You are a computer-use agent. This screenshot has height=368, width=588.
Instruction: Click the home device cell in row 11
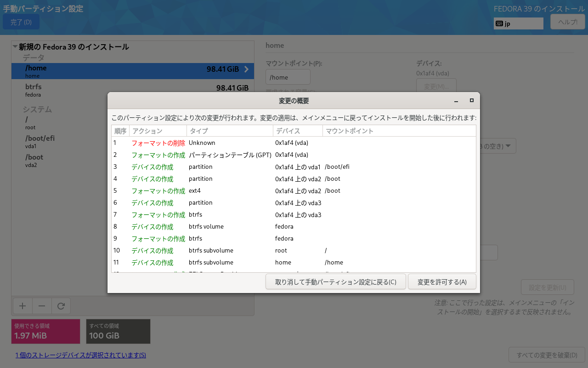click(x=283, y=263)
